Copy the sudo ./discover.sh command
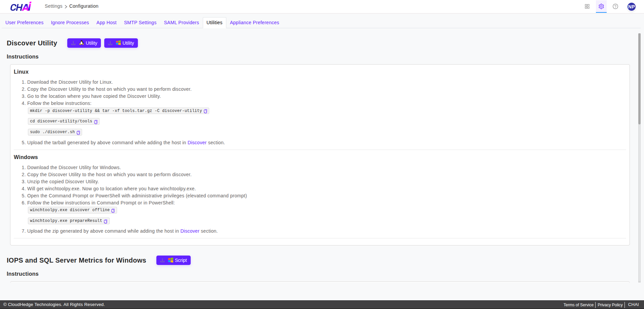The width and height of the screenshot is (644, 309). click(x=78, y=132)
